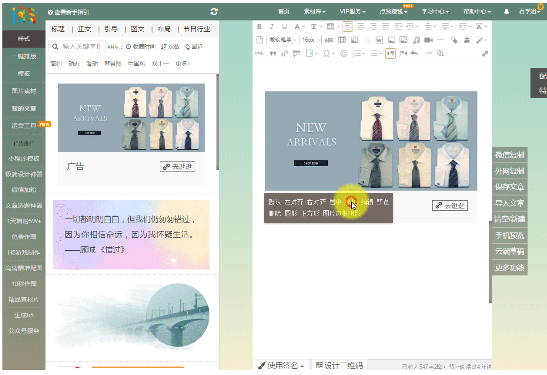Select the center alignment icon

tap(360, 27)
